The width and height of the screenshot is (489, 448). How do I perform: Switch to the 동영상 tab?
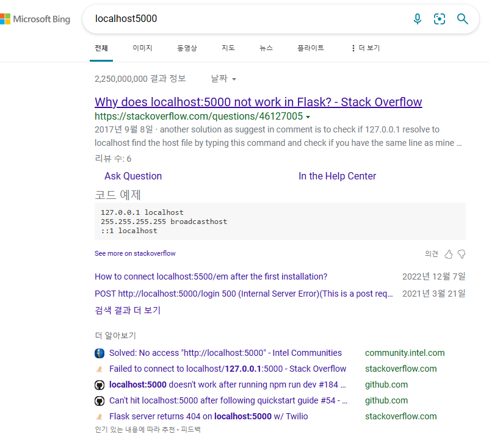click(x=187, y=48)
